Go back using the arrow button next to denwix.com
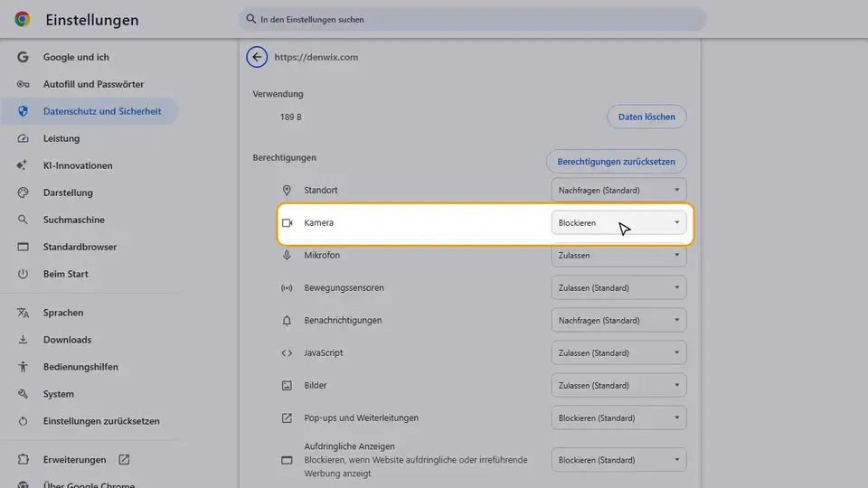This screenshot has width=868, height=488. (257, 57)
